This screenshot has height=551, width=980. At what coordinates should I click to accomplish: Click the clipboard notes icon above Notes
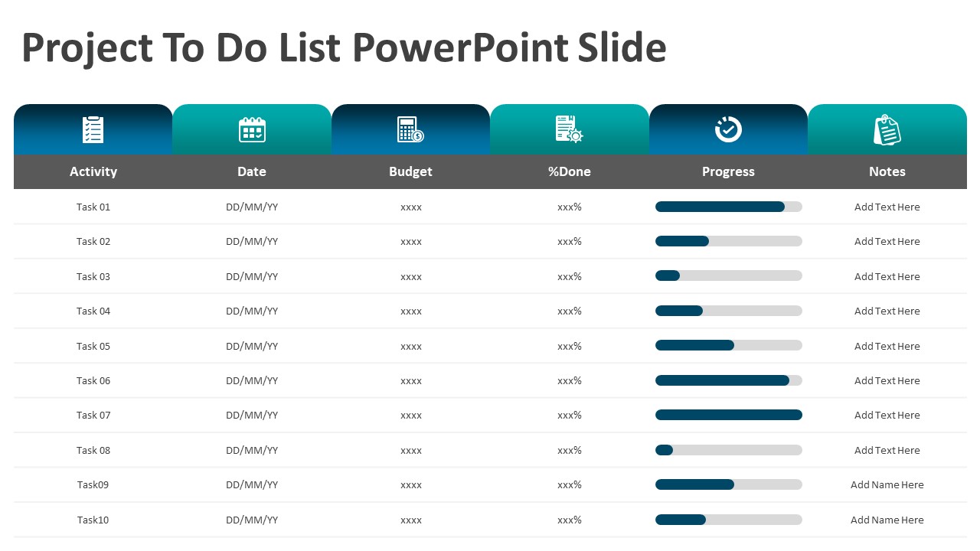tap(887, 130)
